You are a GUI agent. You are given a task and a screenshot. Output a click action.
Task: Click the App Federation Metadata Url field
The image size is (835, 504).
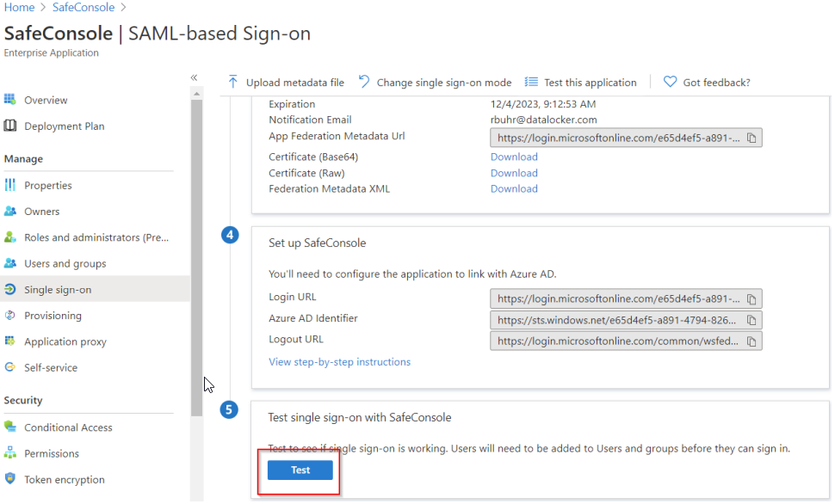(x=627, y=138)
